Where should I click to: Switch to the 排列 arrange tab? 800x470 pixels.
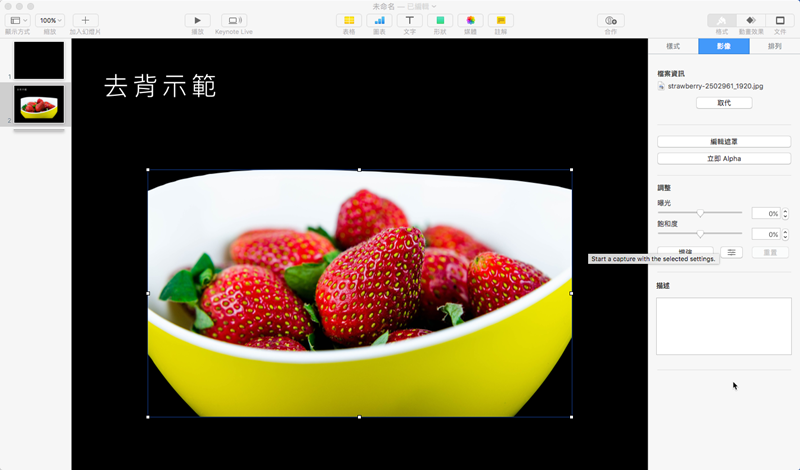coord(774,46)
